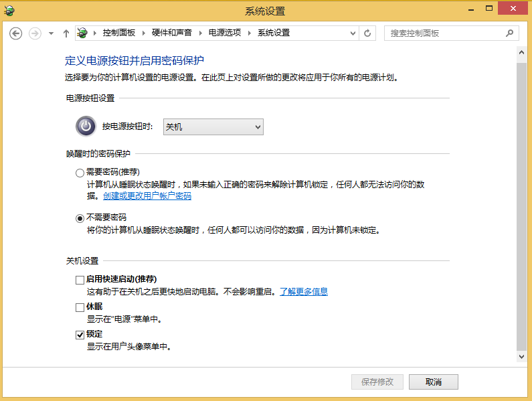Viewport: 532px width, 401px height.
Task: Select 不需要密码 radio button
Action: coord(80,218)
